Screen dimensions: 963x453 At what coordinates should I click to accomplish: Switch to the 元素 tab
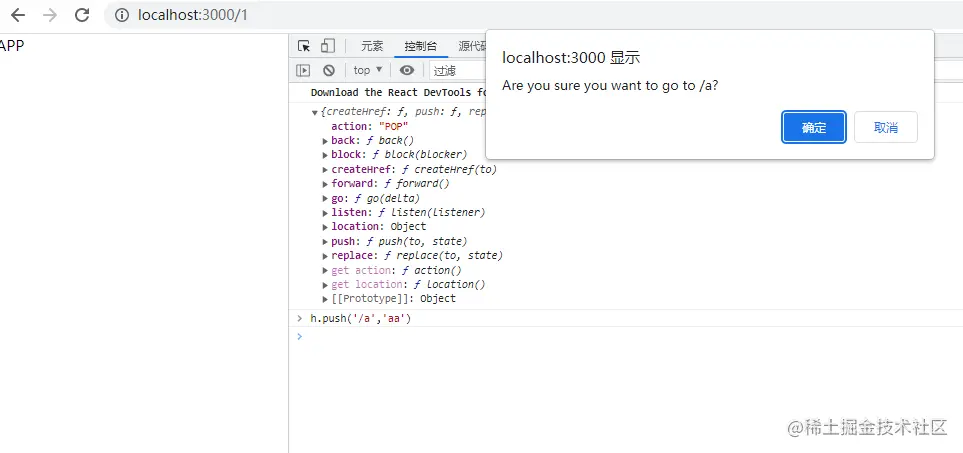coord(372,46)
